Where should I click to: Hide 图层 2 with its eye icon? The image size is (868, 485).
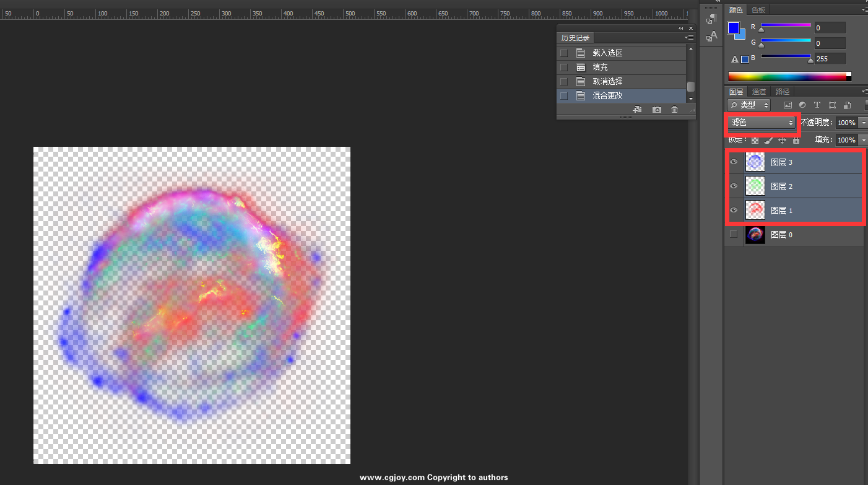tap(734, 186)
